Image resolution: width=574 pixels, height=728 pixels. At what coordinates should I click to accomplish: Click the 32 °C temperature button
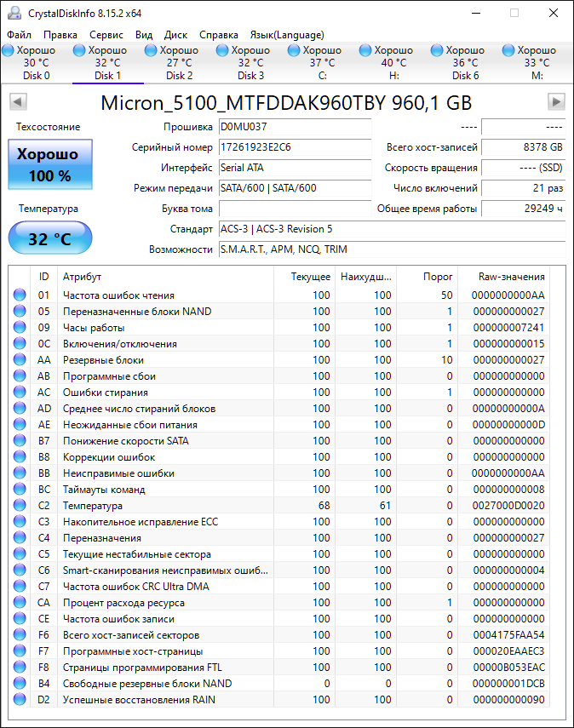[50, 238]
